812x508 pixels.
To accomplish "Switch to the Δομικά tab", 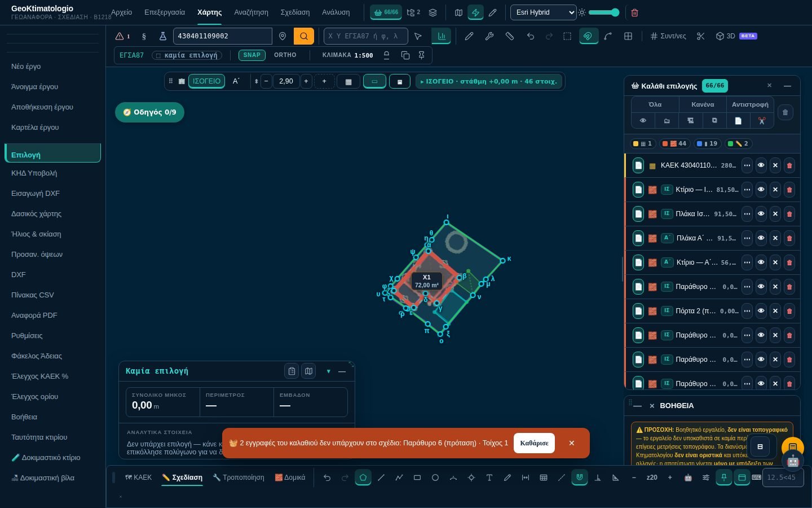I will pos(290,478).
